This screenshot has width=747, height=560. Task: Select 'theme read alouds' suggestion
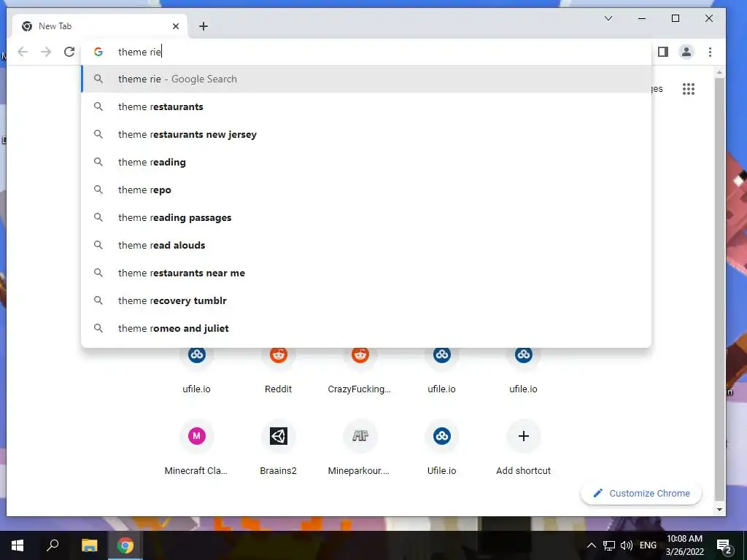click(366, 245)
